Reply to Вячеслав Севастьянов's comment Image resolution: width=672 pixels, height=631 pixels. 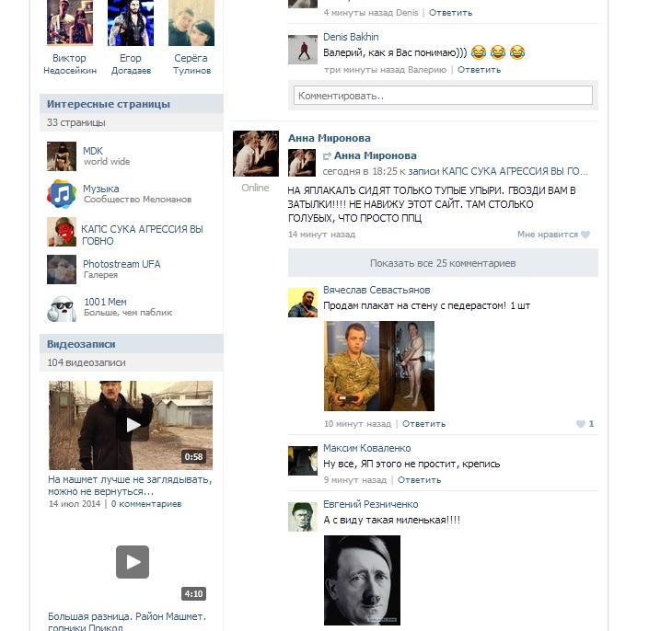[x=423, y=424]
